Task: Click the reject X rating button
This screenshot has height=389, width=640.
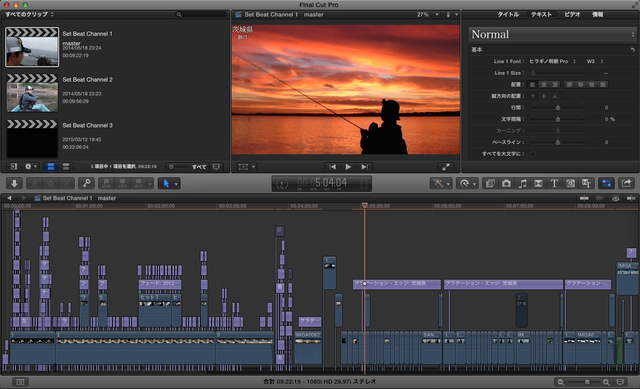Action: tap(66, 184)
